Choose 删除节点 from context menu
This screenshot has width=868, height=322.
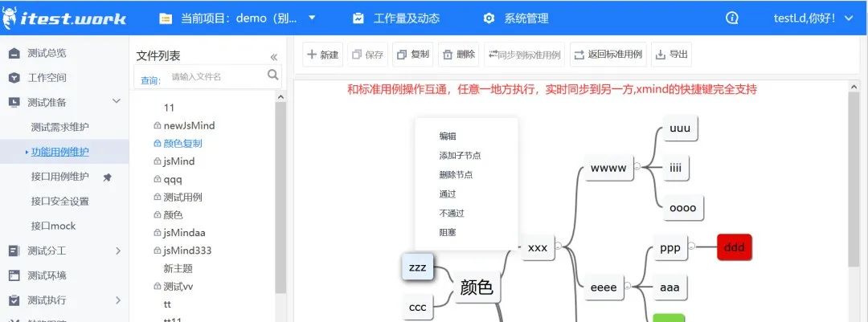(457, 175)
